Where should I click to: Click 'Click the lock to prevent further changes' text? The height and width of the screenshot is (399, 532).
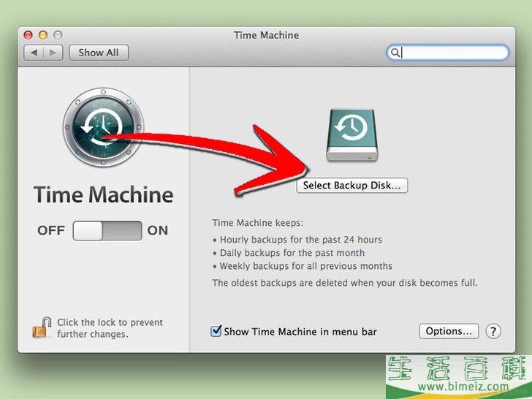(110, 328)
